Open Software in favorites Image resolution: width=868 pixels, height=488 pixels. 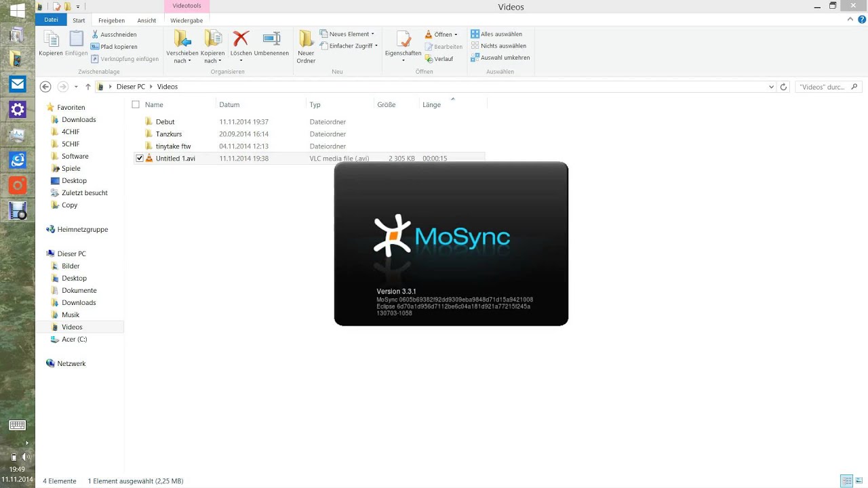[75, 156]
